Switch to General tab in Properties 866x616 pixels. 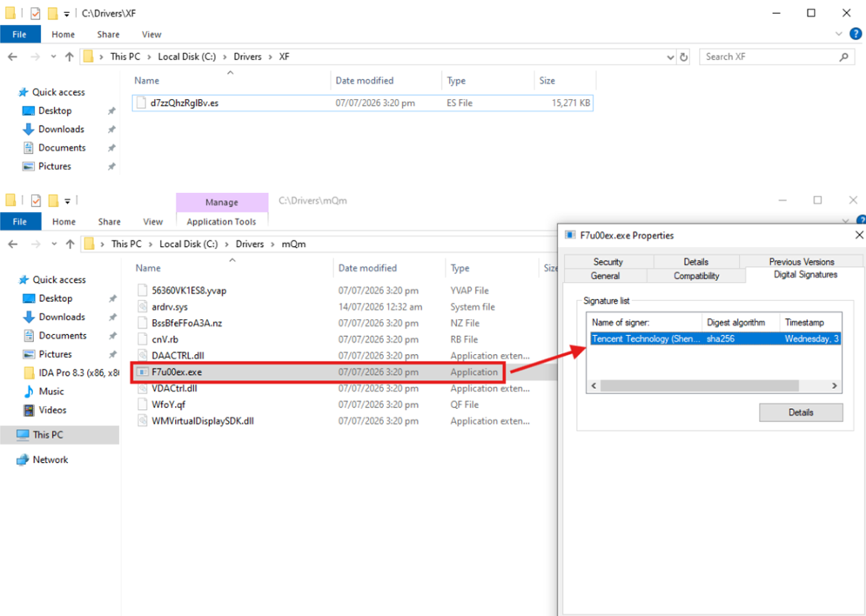[605, 276]
